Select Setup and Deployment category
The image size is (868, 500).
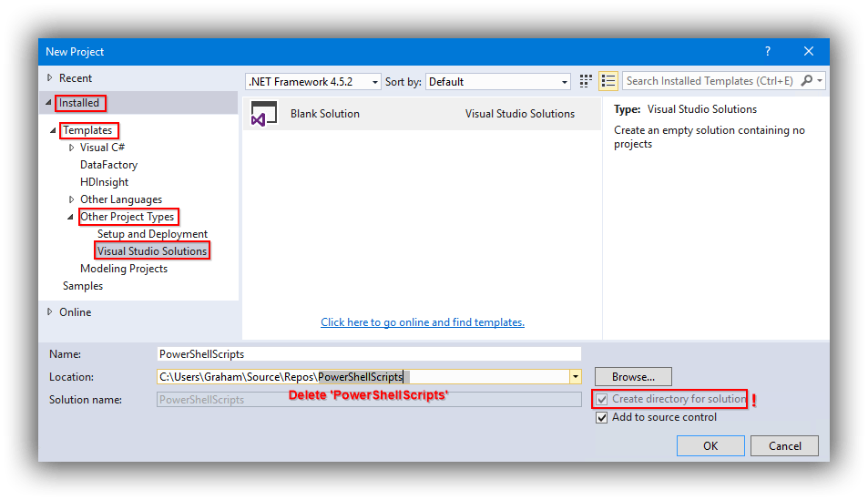pos(152,234)
